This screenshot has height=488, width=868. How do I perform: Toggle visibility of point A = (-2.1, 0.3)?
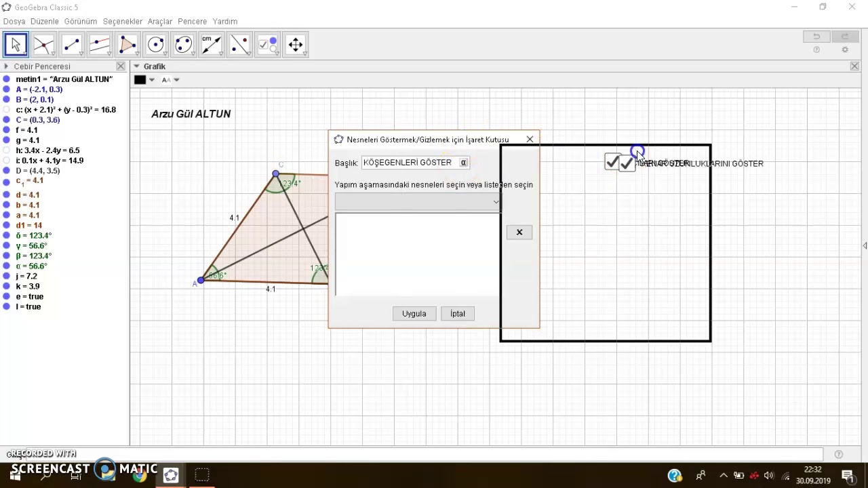(7, 89)
